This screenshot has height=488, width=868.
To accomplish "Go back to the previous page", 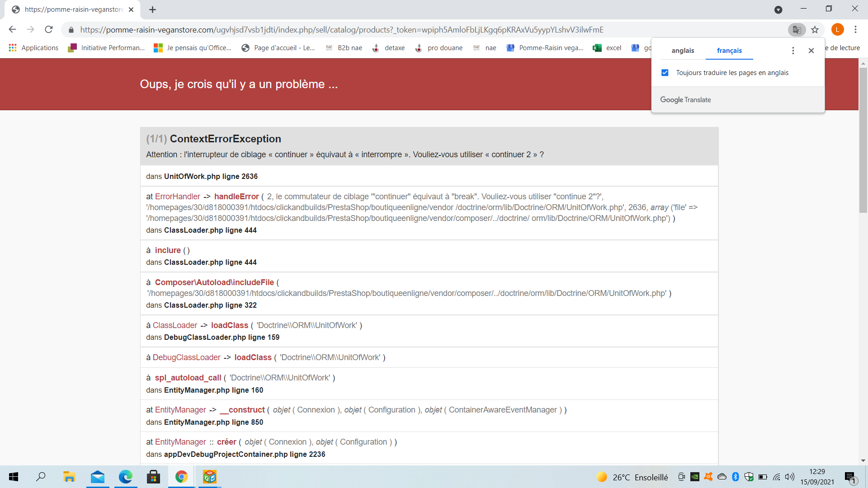I will (12, 30).
